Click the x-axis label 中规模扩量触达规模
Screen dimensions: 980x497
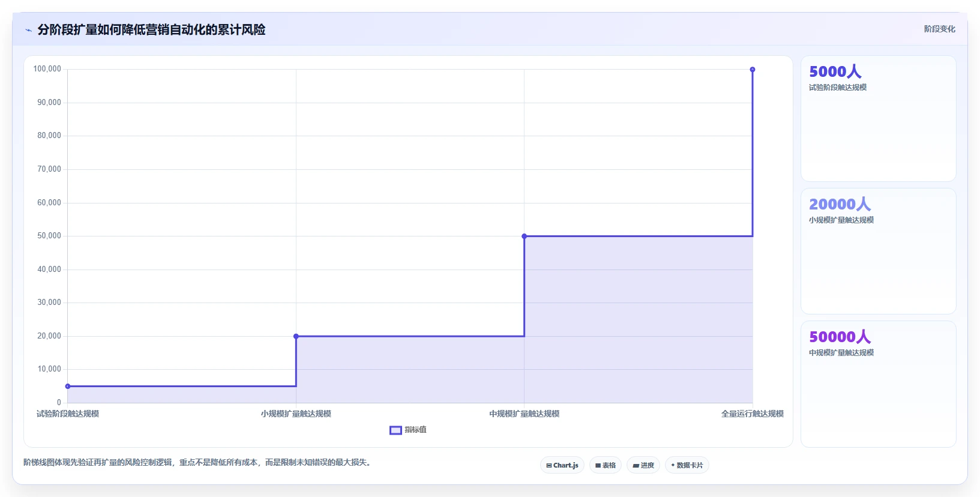tap(524, 414)
